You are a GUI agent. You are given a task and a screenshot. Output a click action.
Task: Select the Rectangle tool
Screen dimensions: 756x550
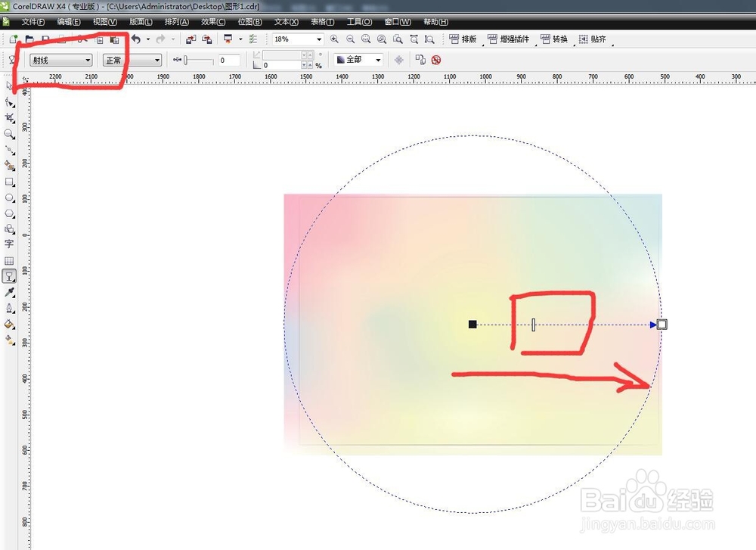(x=9, y=182)
